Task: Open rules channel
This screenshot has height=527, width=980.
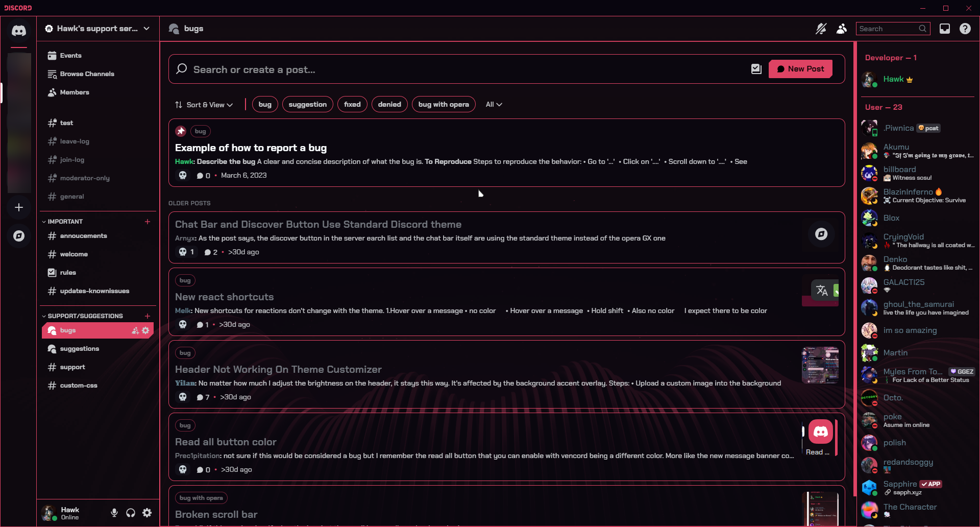Action: click(98, 273)
